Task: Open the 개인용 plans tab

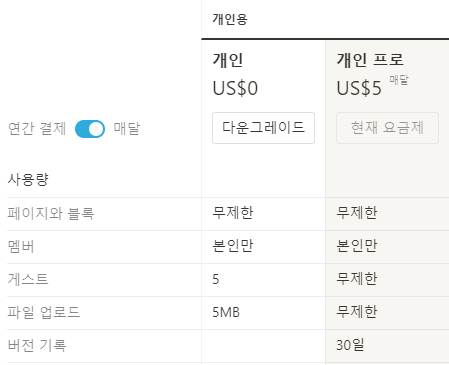Action: (230, 19)
